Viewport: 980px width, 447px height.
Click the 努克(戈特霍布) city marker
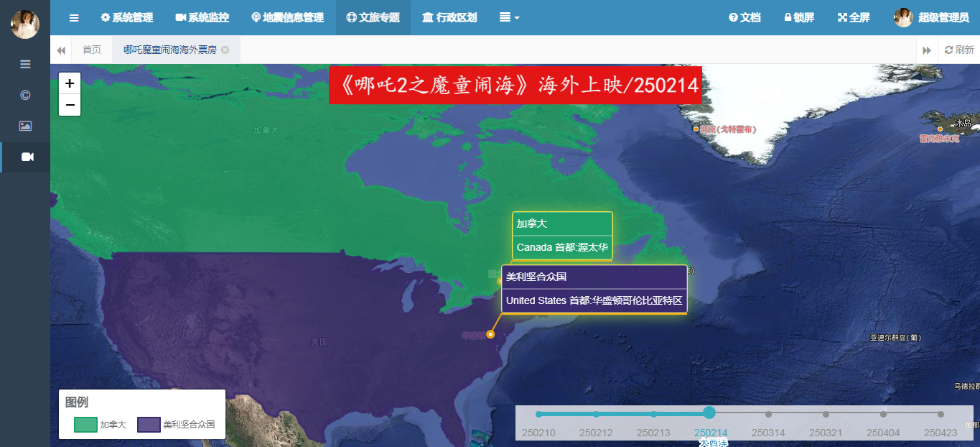[696, 129]
